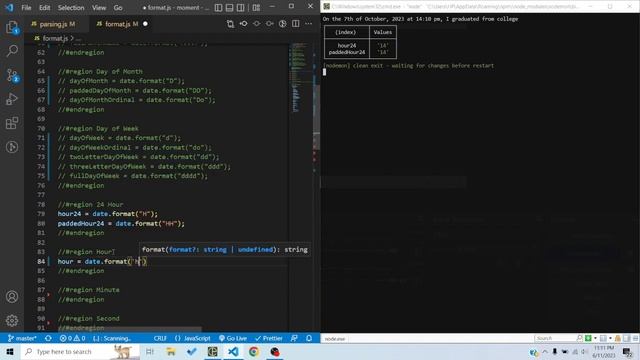Open the Windows Start menu
The width and height of the screenshot is (640, 360).
[10, 351]
